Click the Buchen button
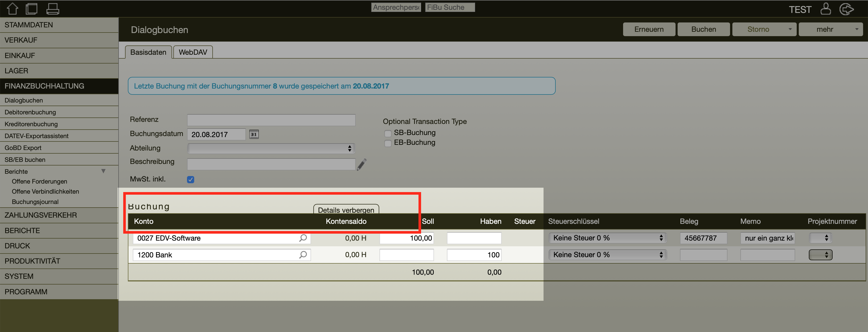This screenshot has width=868, height=332. coord(703,29)
